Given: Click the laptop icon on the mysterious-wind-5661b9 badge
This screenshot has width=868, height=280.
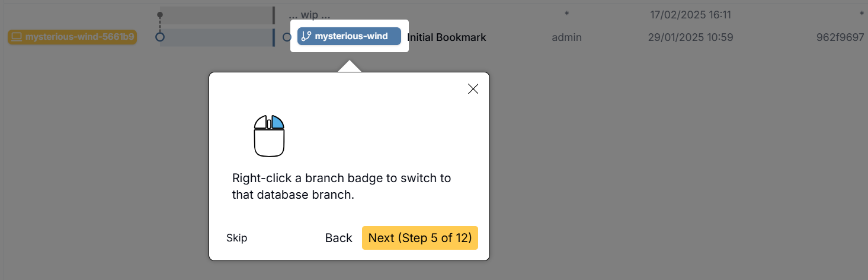Looking at the screenshot, I should click(17, 37).
